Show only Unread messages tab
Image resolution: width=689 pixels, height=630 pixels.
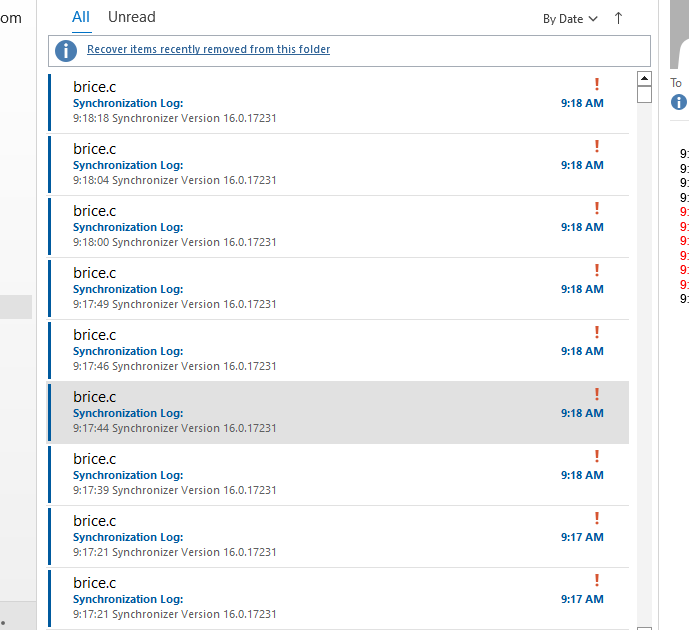pyautogui.click(x=132, y=17)
